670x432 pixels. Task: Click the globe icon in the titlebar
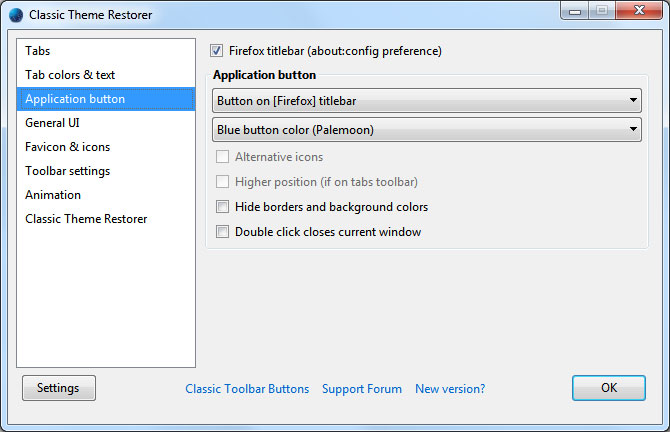tap(16, 15)
